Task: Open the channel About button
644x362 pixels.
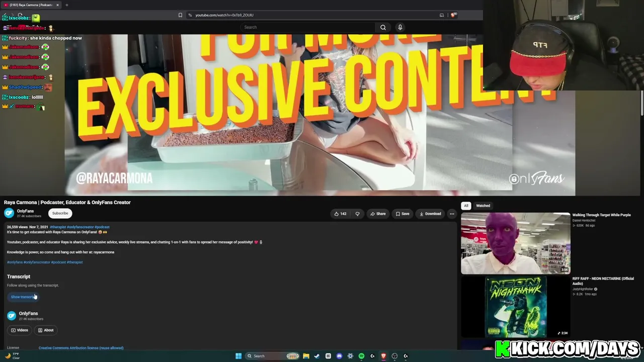Action: [46, 330]
